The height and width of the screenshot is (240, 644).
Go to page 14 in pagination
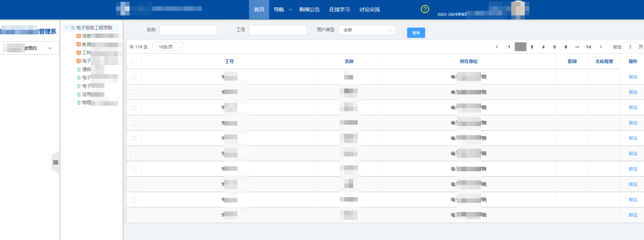pyautogui.click(x=589, y=47)
